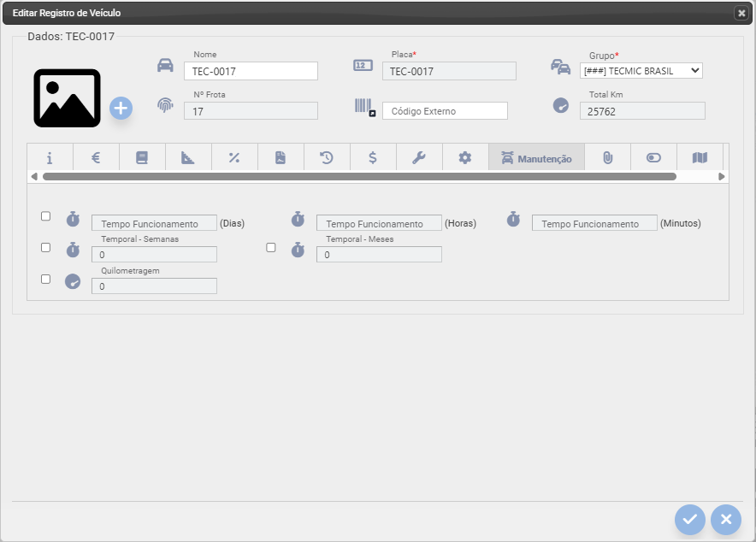
Task: Confirm changes with checkmark button
Action: pos(690,520)
